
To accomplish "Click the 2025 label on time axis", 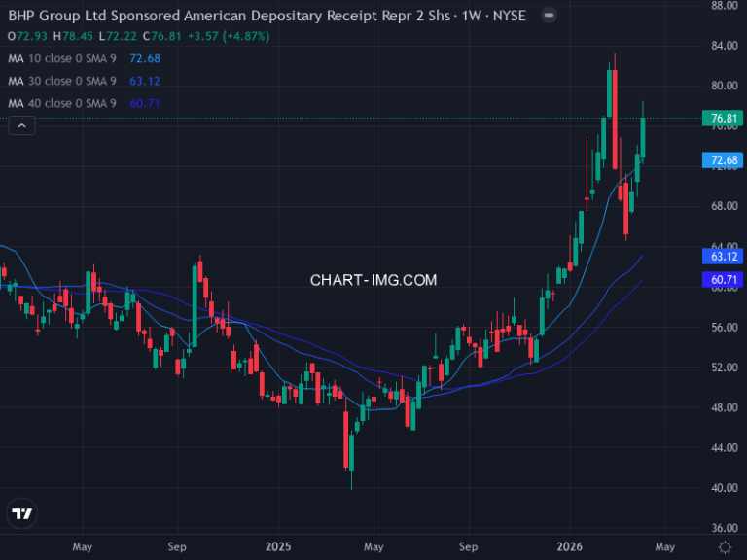I will (x=278, y=546).
